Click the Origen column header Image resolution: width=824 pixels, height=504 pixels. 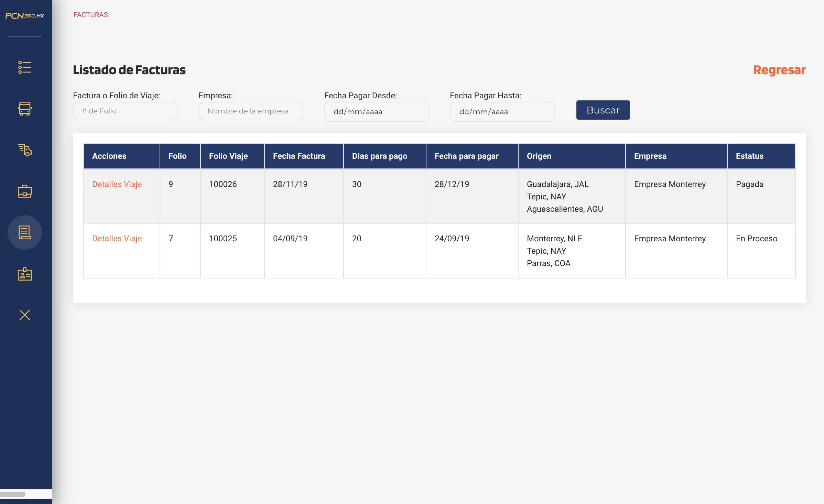coord(572,156)
